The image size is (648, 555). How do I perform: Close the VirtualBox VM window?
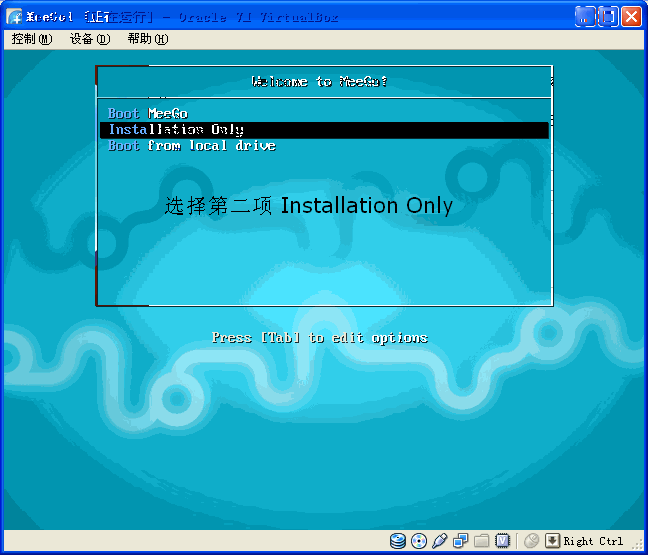[x=631, y=17]
